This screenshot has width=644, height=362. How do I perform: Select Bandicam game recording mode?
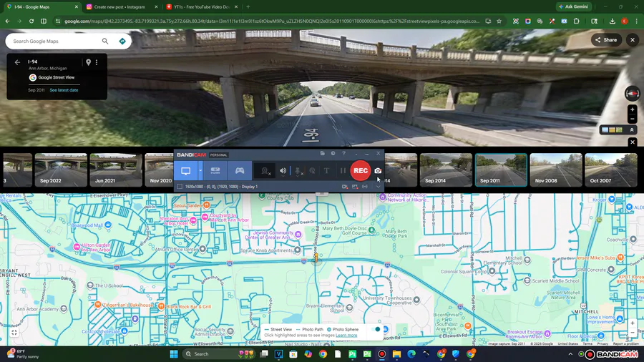click(x=240, y=171)
